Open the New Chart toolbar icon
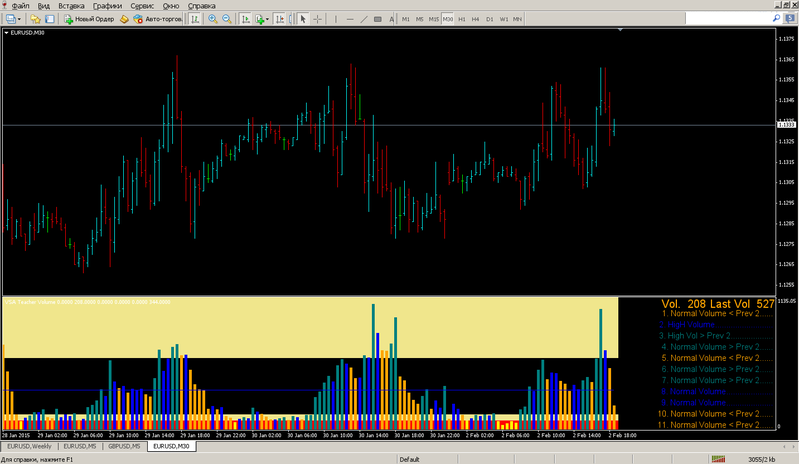 [10, 19]
